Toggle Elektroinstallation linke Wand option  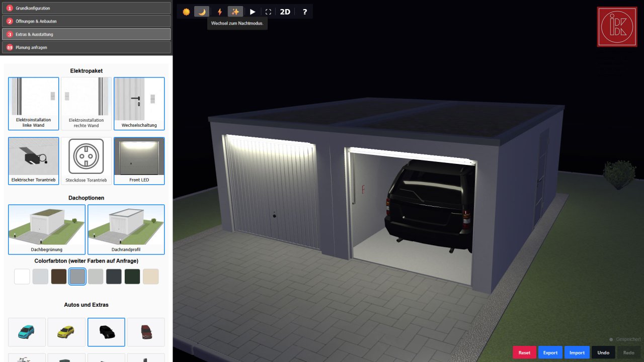coord(34,104)
